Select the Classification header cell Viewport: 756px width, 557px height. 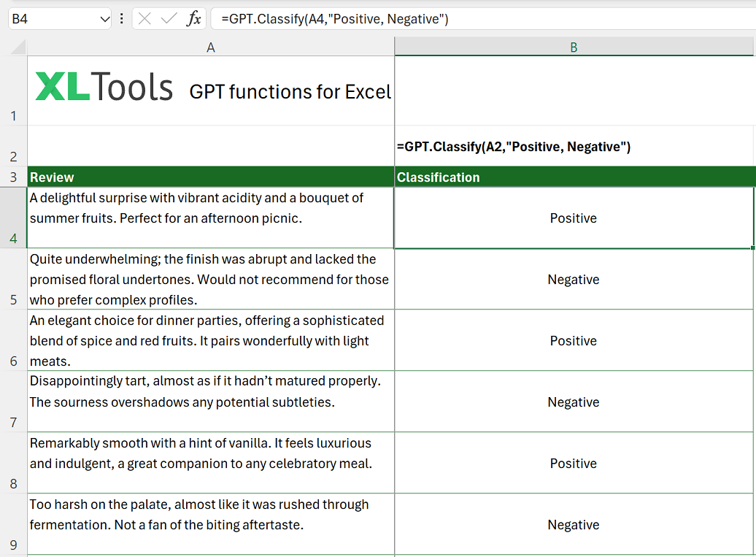pyautogui.click(x=574, y=177)
